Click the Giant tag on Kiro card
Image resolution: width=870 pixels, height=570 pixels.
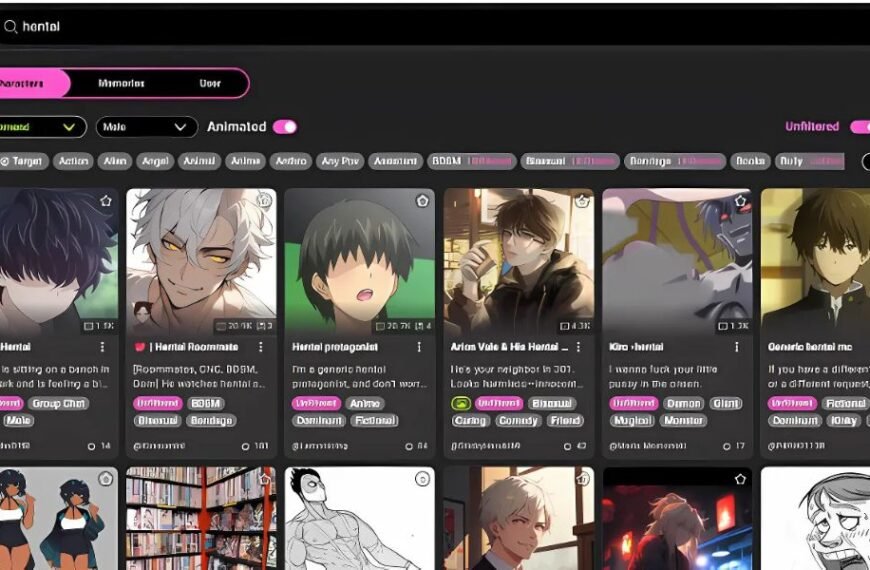[725, 403]
